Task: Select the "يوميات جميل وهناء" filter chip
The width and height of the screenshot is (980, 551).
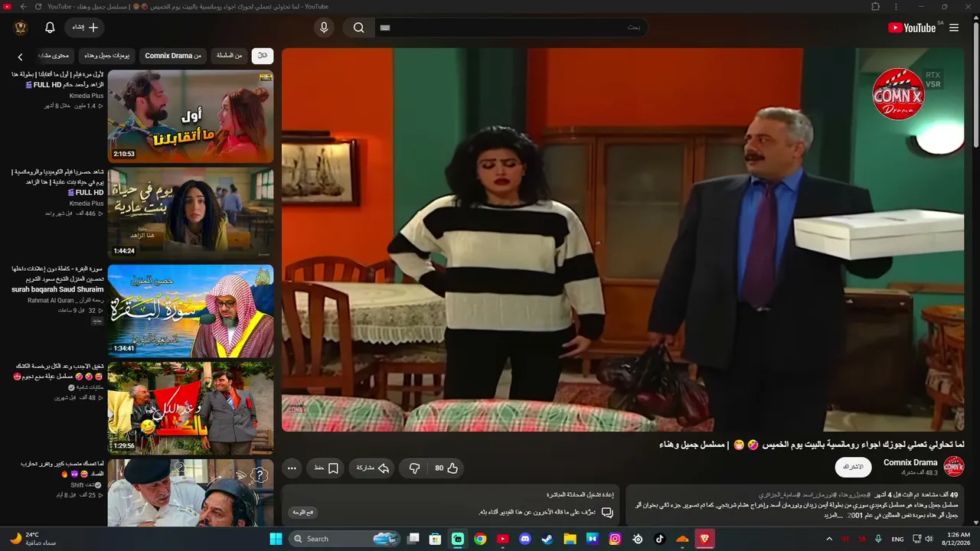Action: (x=107, y=56)
